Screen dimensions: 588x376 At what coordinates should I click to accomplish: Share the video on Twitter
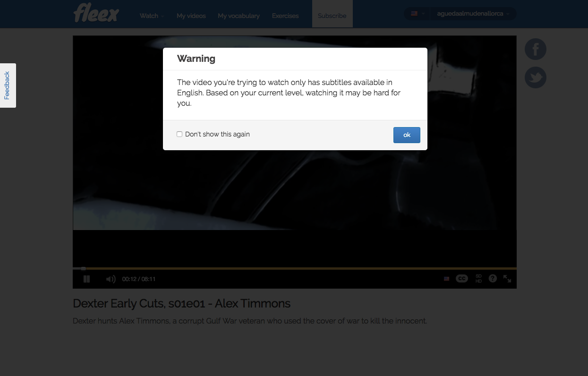(535, 77)
